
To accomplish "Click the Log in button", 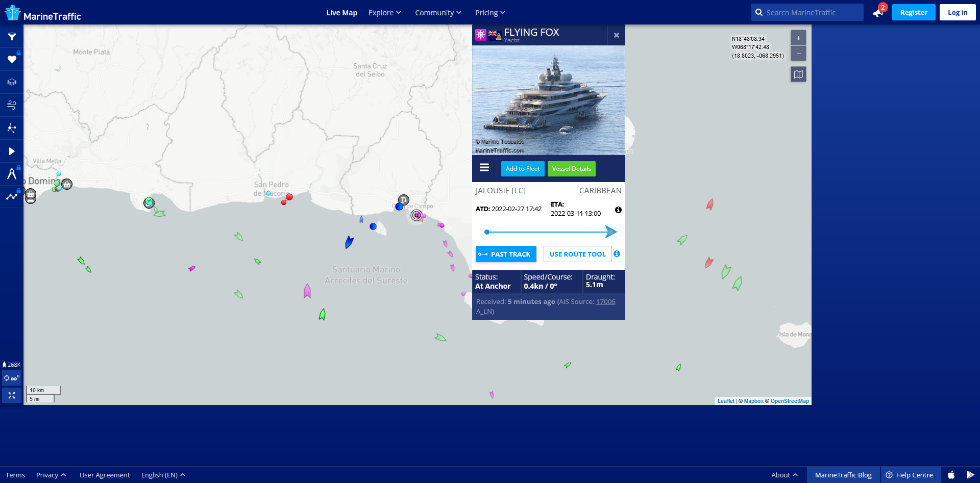I will pos(958,12).
